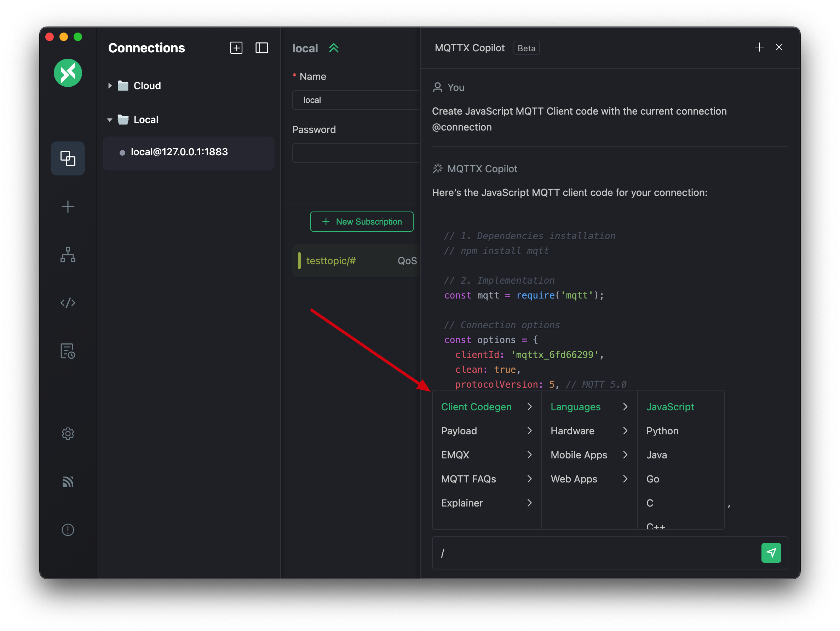The image size is (840, 631).
Task: Open the Log file icon in sidebar
Action: [68, 351]
